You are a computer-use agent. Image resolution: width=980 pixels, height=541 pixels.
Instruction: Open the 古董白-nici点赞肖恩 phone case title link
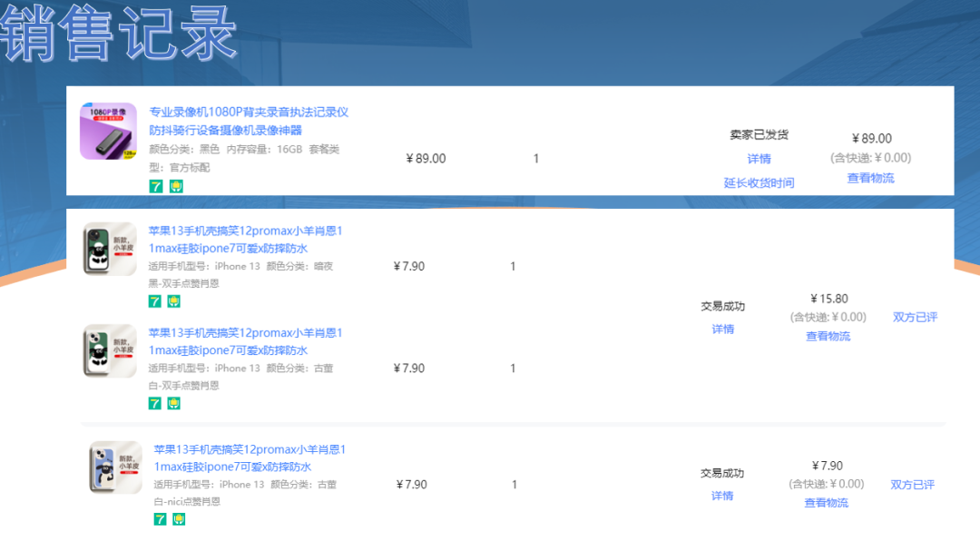[x=250, y=457]
